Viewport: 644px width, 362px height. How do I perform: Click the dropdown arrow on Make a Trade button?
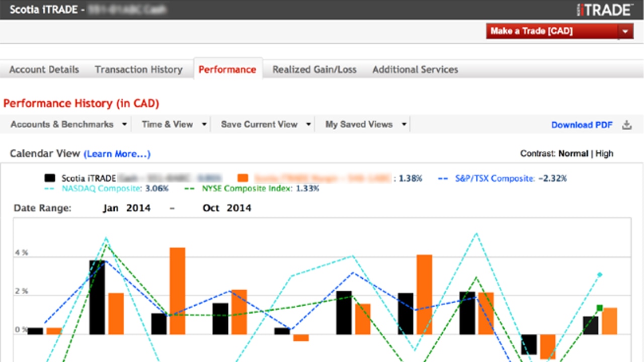point(625,31)
